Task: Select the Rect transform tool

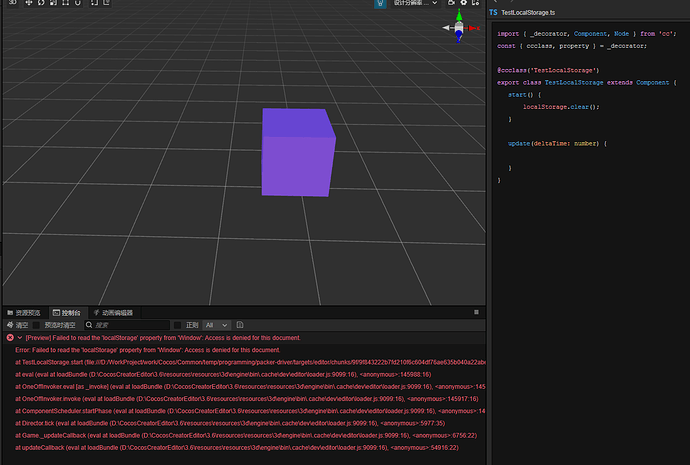Action: pyautogui.click(x=66, y=3)
